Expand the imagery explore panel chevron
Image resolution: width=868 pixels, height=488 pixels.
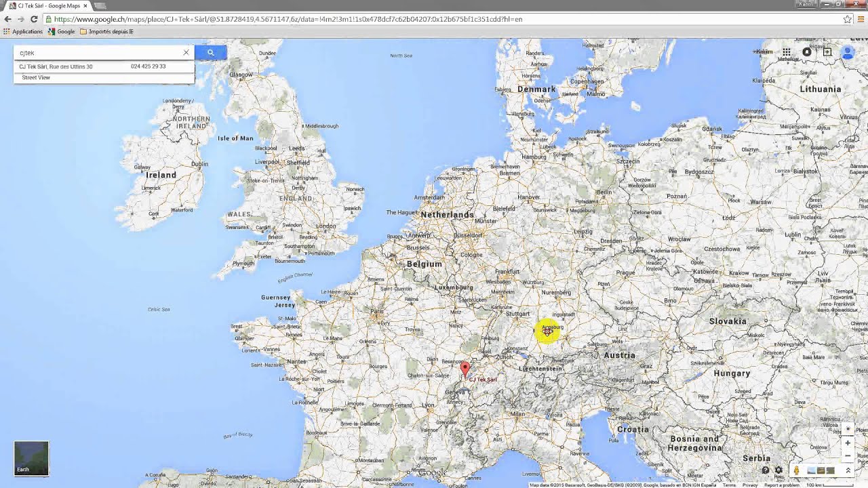[848, 470]
